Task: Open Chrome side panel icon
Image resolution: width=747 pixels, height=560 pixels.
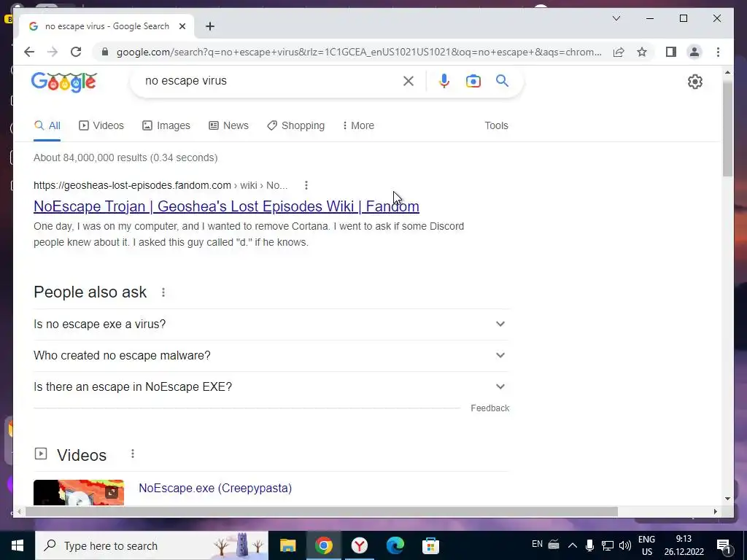Action: [671, 52]
